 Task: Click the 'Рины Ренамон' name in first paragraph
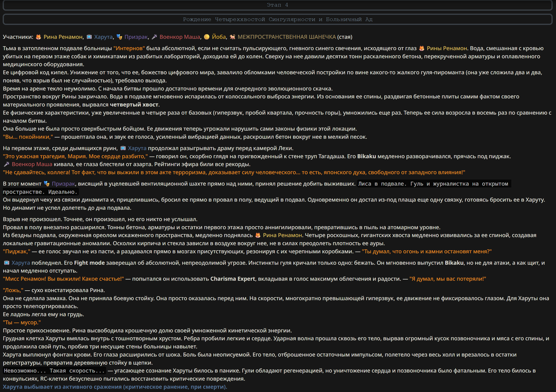point(447,48)
